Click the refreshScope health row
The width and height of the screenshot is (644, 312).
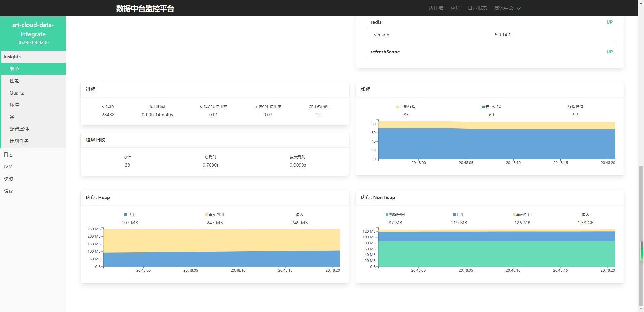click(491, 52)
